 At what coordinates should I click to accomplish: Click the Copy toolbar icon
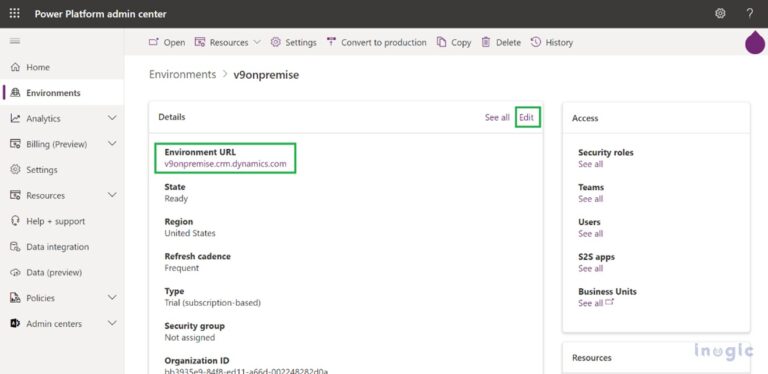tap(441, 42)
